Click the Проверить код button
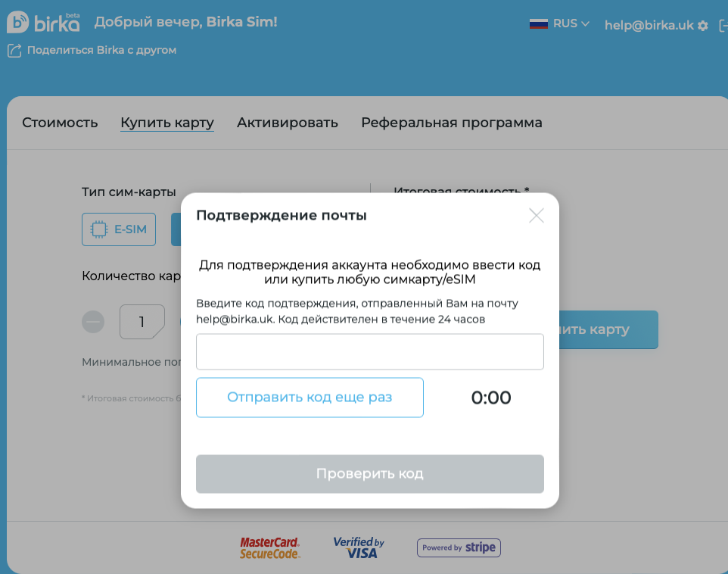 click(370, 473)
